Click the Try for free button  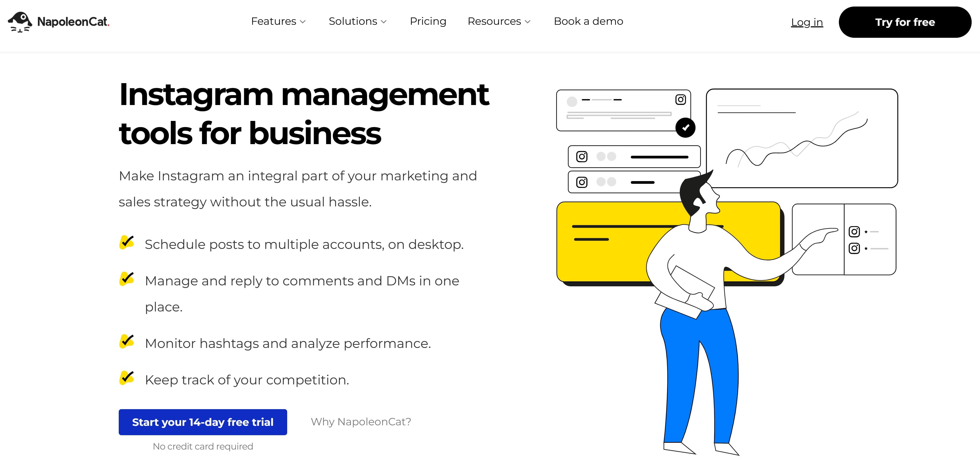pyautogui.click(x=905, y=22)
